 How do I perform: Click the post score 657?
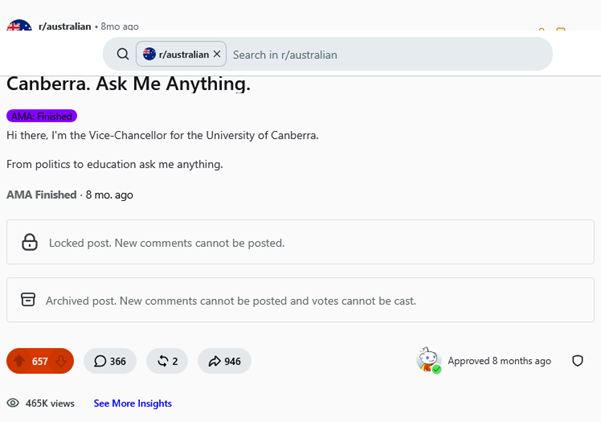(40, 361)
